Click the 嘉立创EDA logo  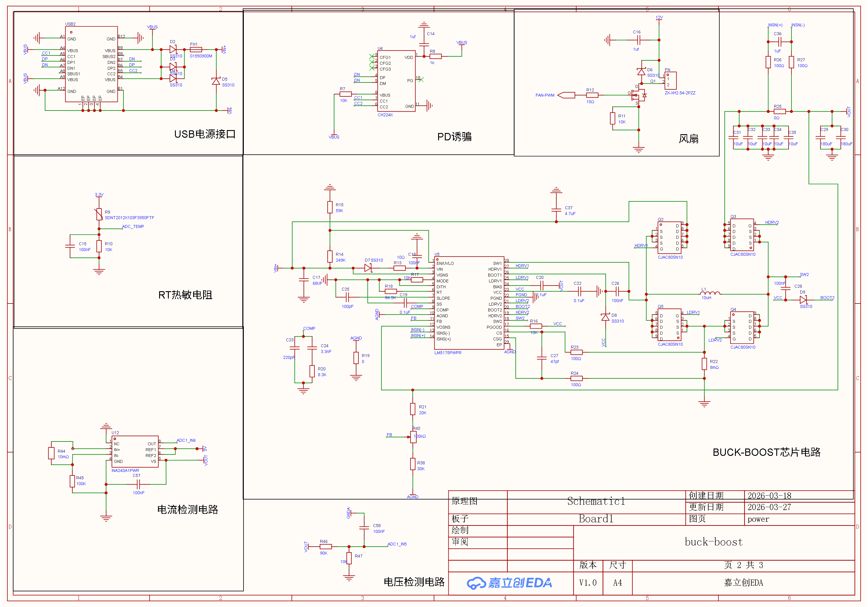(x=509, y=583)
